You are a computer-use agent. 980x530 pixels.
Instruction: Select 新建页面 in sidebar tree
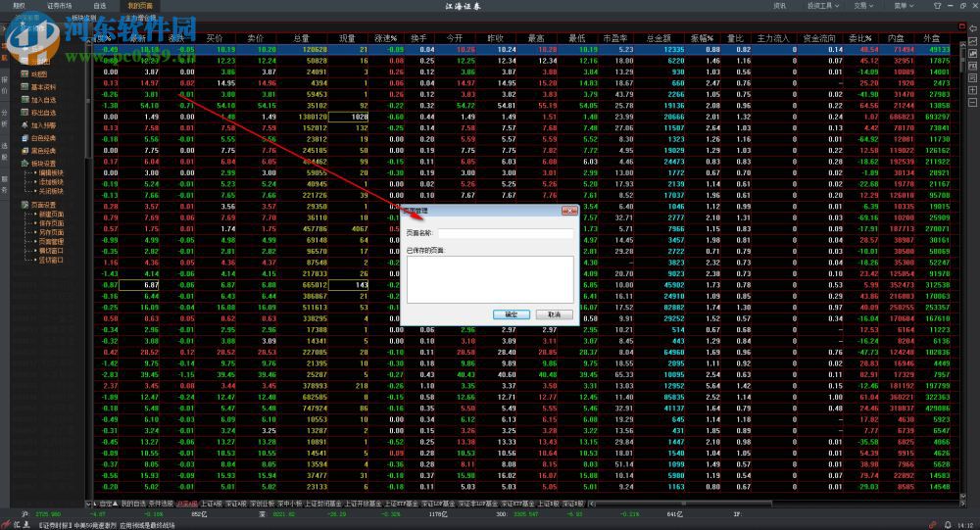click(51, 214)
